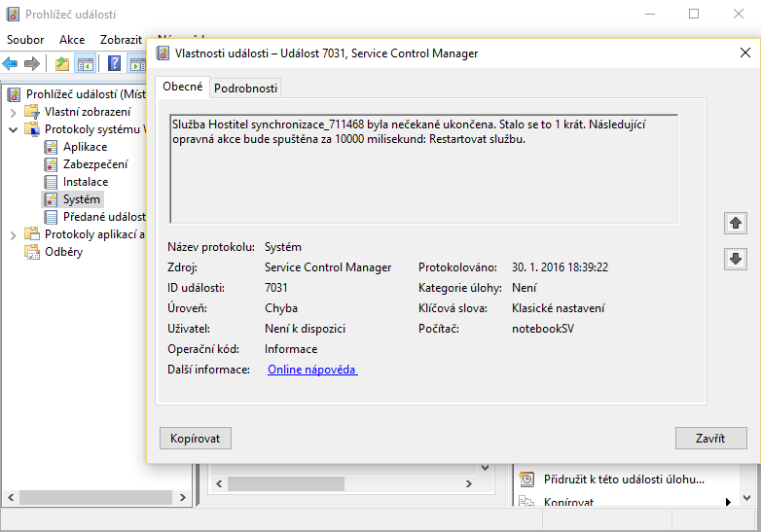Click right arrow of tree pane horizontal scrollbar
This screenshot has width=761, height=532.
point(183,498)
